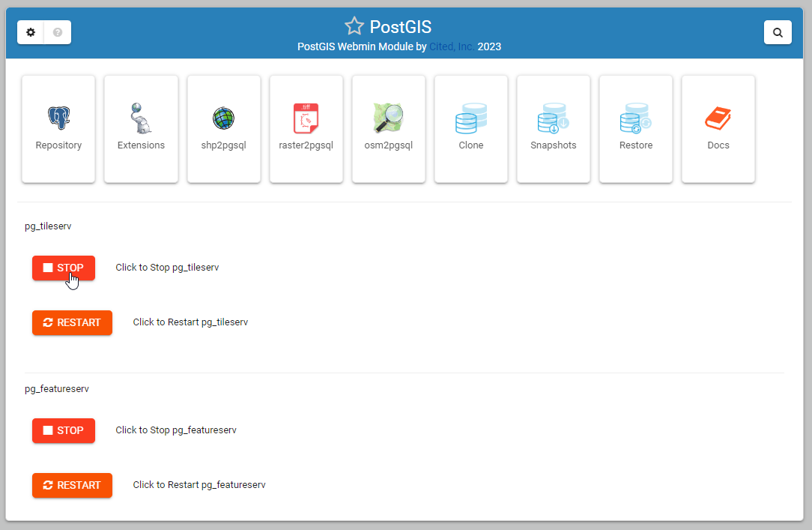
Task: Open the PostGIS Docs
Action: pos(718,127)
